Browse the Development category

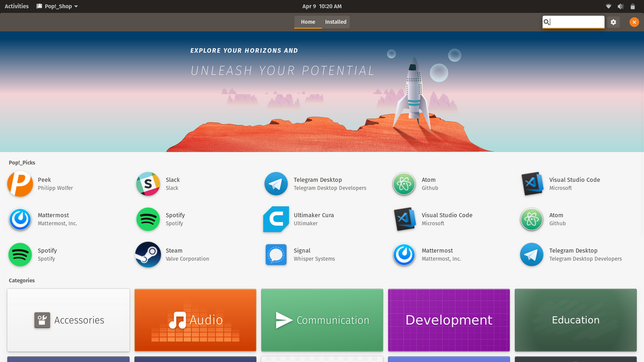point(448,320)
